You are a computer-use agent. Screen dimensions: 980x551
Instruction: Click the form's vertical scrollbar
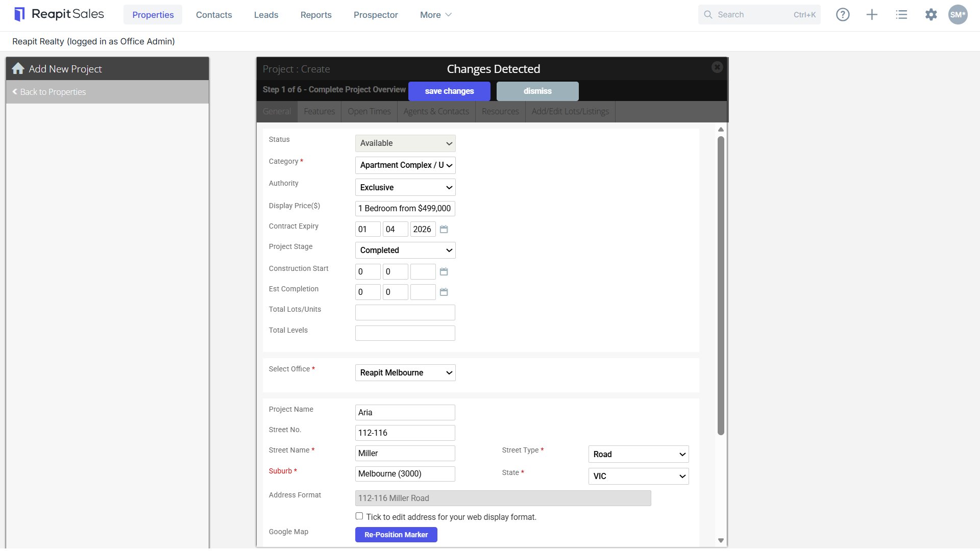pyautogui.click(x=721, y=286)
